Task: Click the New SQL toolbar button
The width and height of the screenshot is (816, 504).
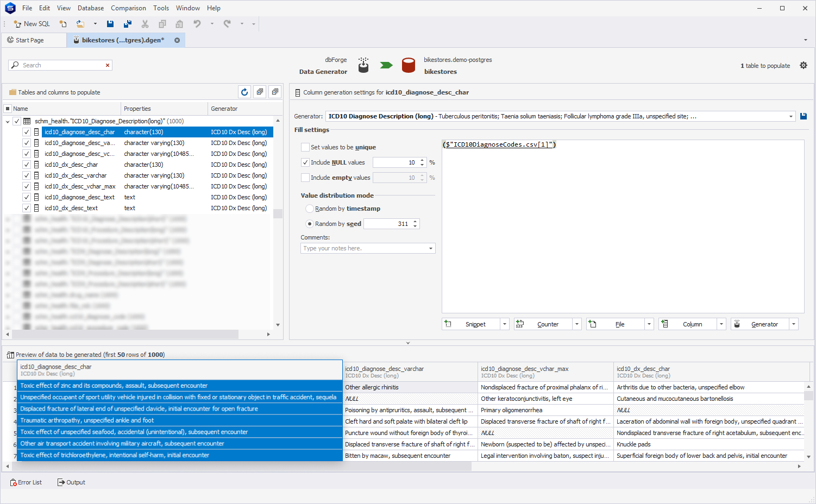Action: click(x=32, y=24)
